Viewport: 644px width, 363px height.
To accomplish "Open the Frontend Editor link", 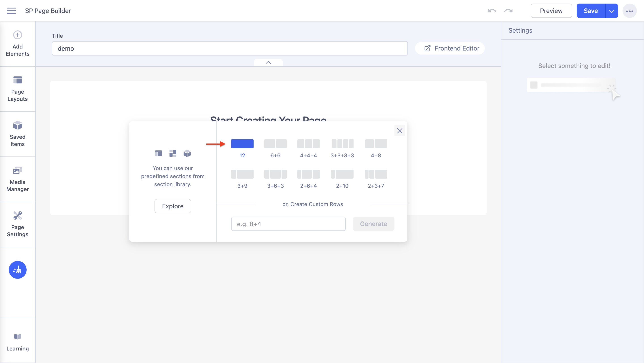I will pyautogui.click(x=450, y=48).
